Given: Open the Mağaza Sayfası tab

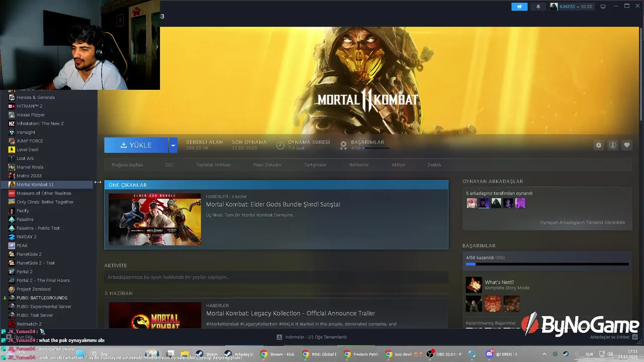Looking at the screenshot, I should (127, 165).
